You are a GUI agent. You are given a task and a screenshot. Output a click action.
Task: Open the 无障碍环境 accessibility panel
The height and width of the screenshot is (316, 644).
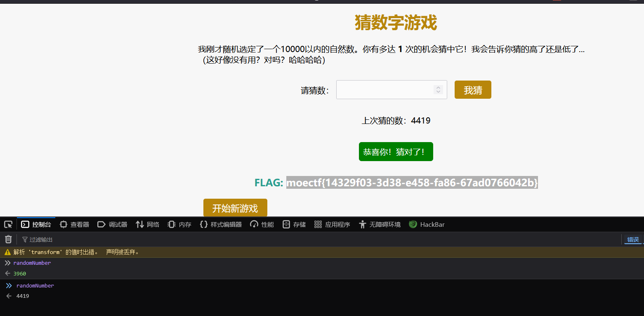click(x=380, y=224)
